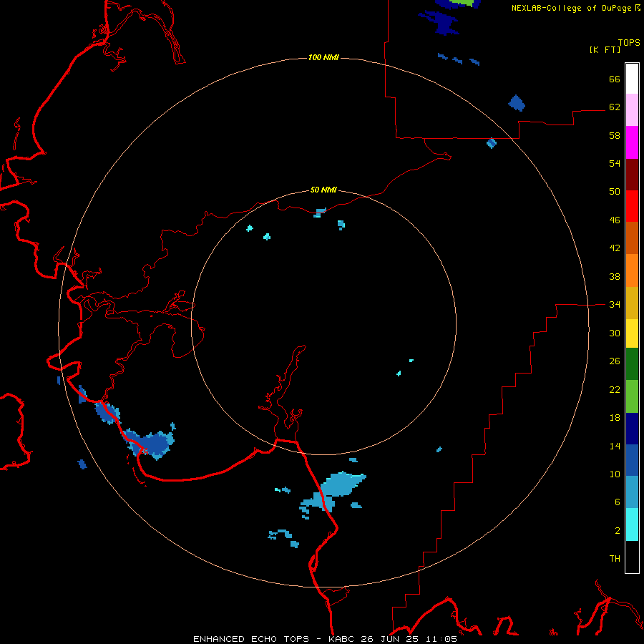644x644 pixels.
Task: Select the medium blue legend swatch
Action: [x=632, y=460]
